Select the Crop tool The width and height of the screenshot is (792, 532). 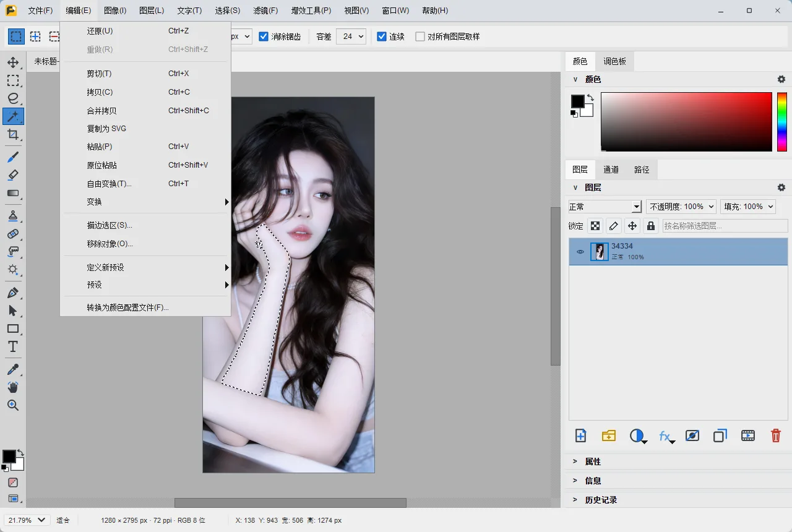(13, 134)
